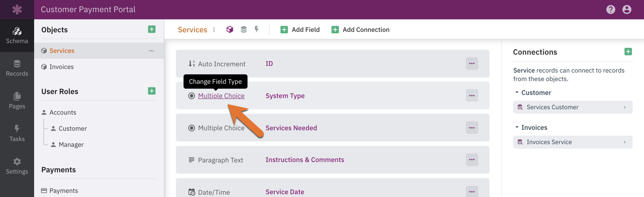Open options for Services Needed field
The height and width of the screenshot is (197, 644).
click(x=472, y=128)
